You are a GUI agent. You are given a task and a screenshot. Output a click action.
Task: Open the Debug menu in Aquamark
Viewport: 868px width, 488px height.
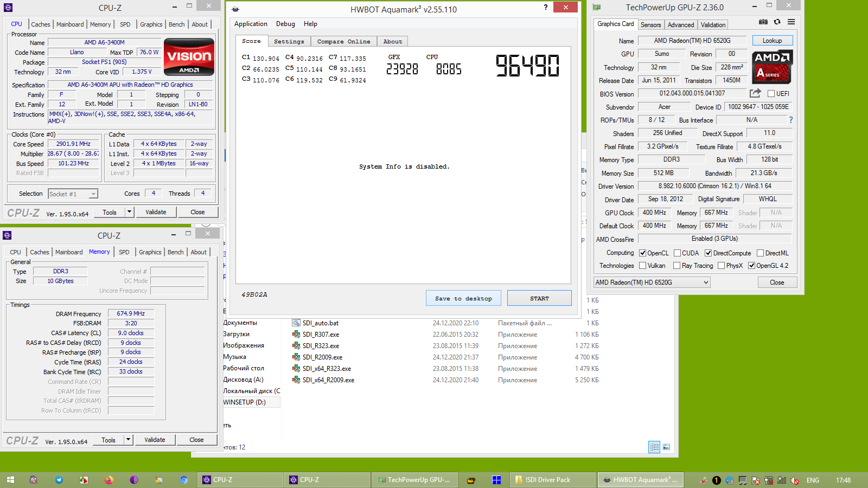(x=285, y=24)
